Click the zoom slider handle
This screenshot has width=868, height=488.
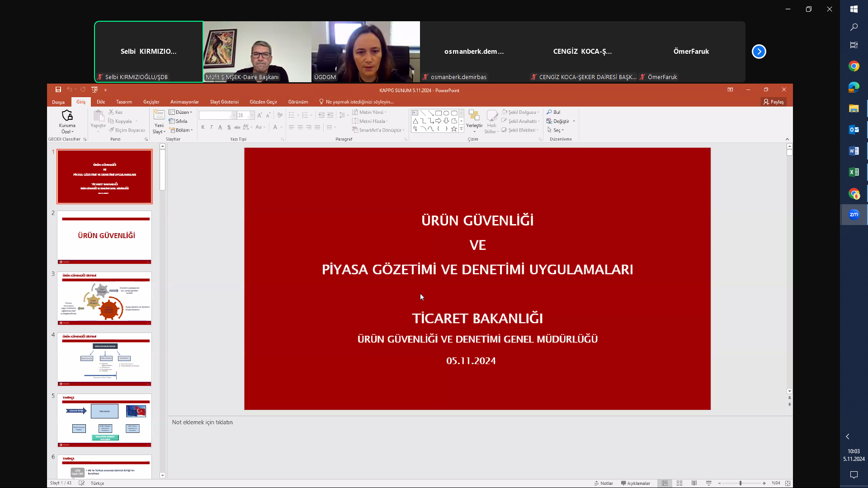tap(741, 483)
